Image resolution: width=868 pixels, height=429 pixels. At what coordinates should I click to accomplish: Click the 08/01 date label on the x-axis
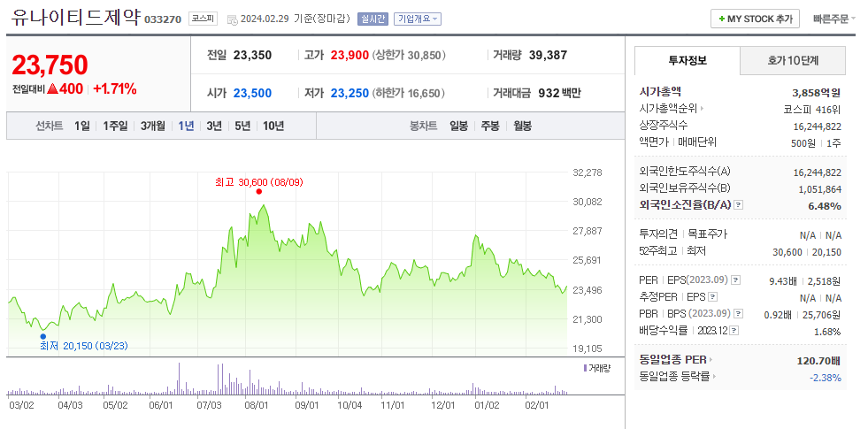click(x=256, y=405)
